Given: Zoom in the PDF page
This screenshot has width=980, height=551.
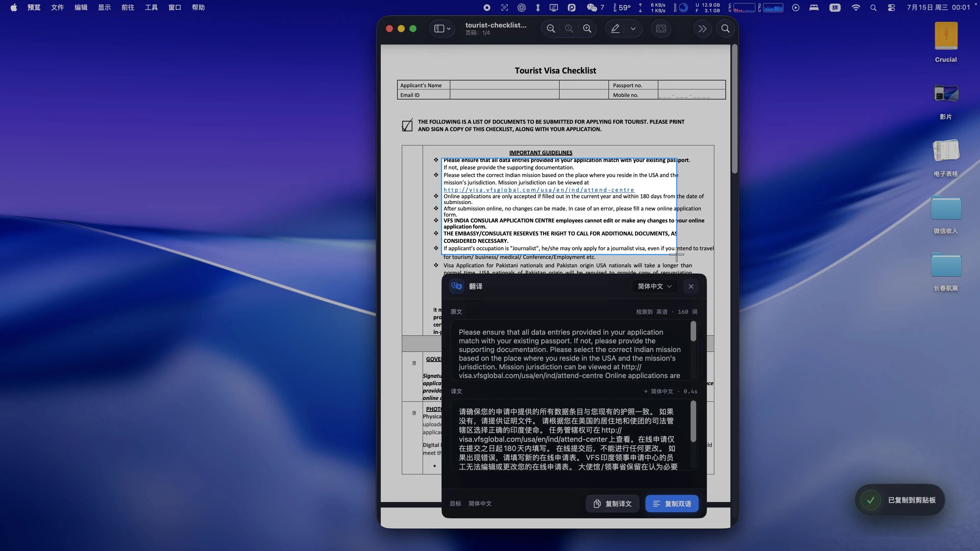Looking at the screenshot, I should [x=587, y=29].
